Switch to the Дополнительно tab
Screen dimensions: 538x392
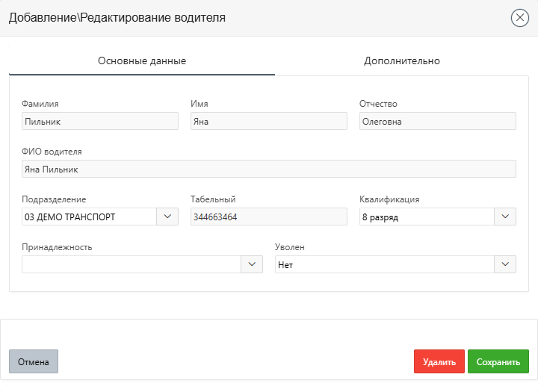(402, 60)
